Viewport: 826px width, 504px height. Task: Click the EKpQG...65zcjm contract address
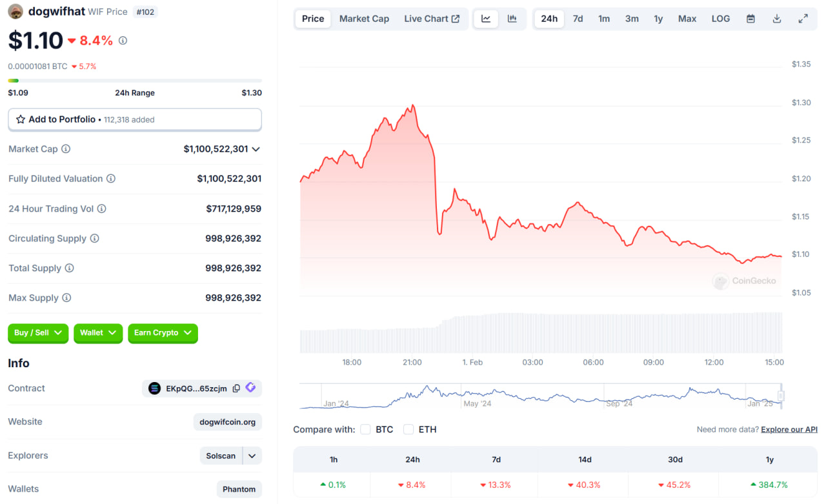pos(196,388)
